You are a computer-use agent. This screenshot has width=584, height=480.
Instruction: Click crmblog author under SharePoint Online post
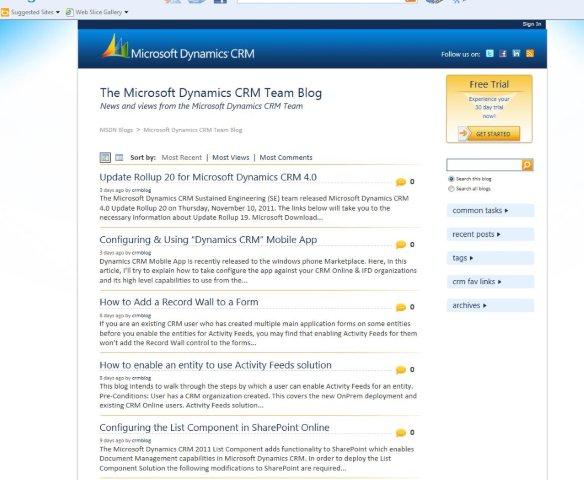pyautogui.click(x=142, y=441)
